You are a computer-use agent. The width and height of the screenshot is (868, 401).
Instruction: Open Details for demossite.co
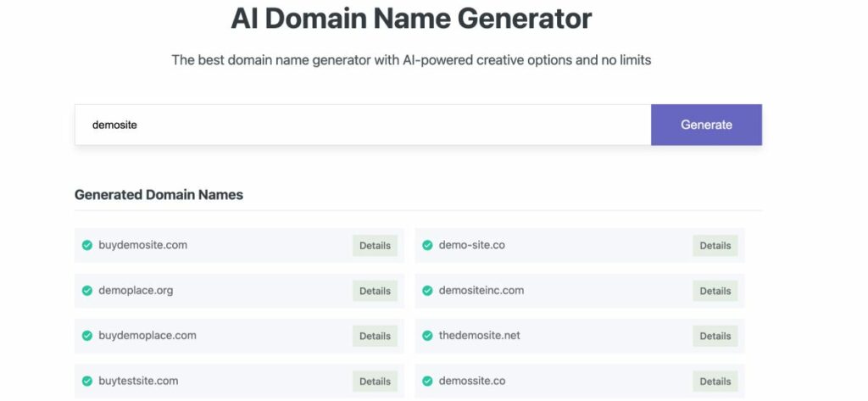(x=715, y=382)
